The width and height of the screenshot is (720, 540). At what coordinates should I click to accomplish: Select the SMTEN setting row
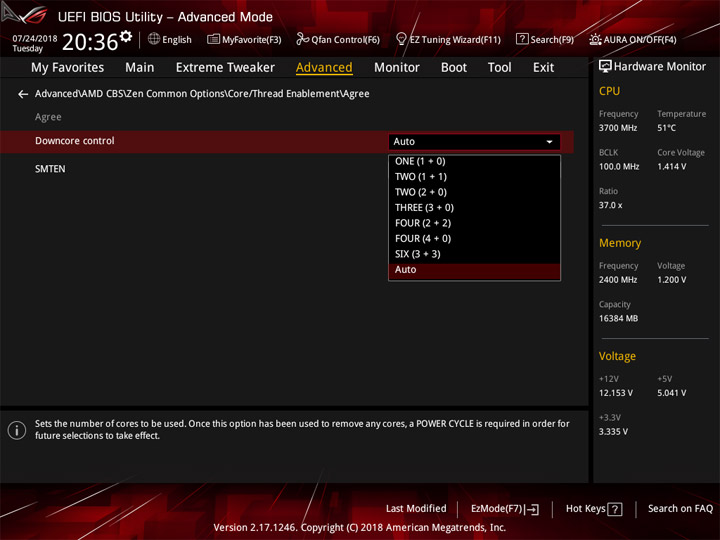click(287, 169)
